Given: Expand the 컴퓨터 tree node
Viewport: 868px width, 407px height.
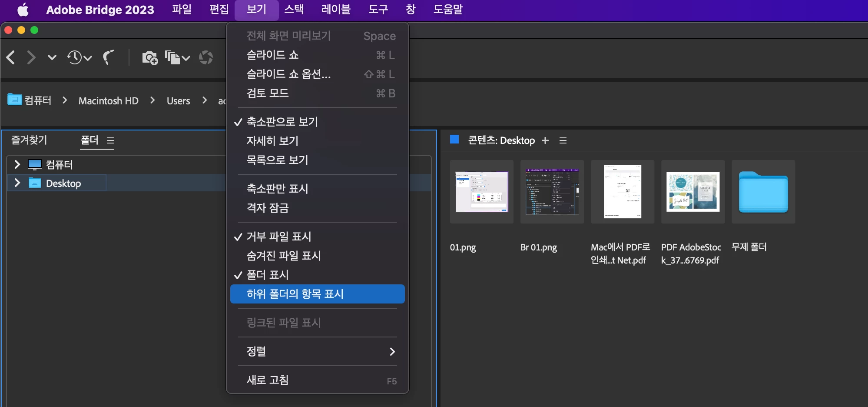Looking at the screenshot, I should 17,164.
